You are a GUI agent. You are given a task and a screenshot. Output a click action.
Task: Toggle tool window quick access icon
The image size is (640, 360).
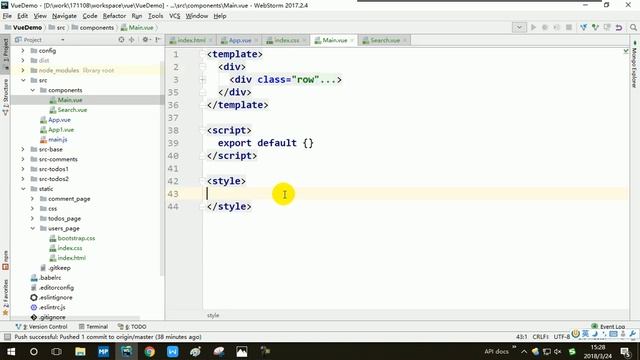(x=7, y=337)
